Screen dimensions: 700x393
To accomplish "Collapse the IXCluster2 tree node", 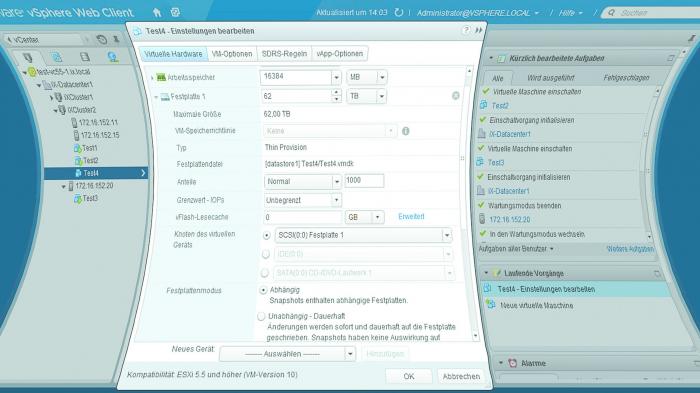I will [55, 110].
